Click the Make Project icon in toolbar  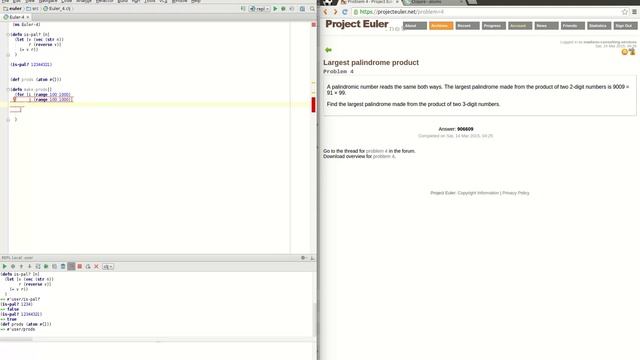(x=243, y=9)
